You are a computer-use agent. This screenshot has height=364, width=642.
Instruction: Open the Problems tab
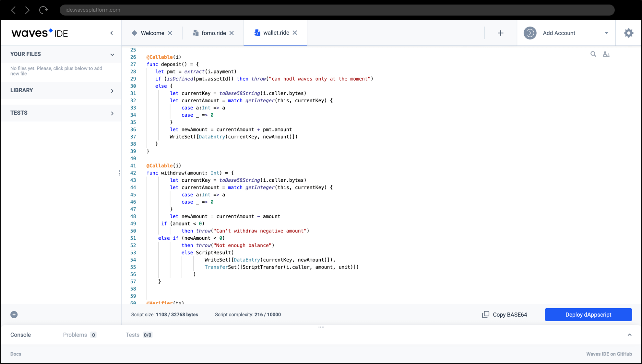tap(75, 335)
